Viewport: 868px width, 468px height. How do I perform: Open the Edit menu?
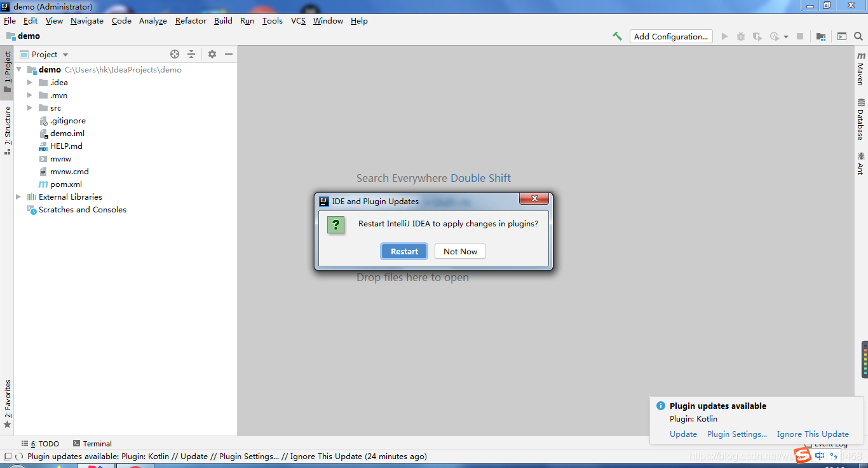31,20
